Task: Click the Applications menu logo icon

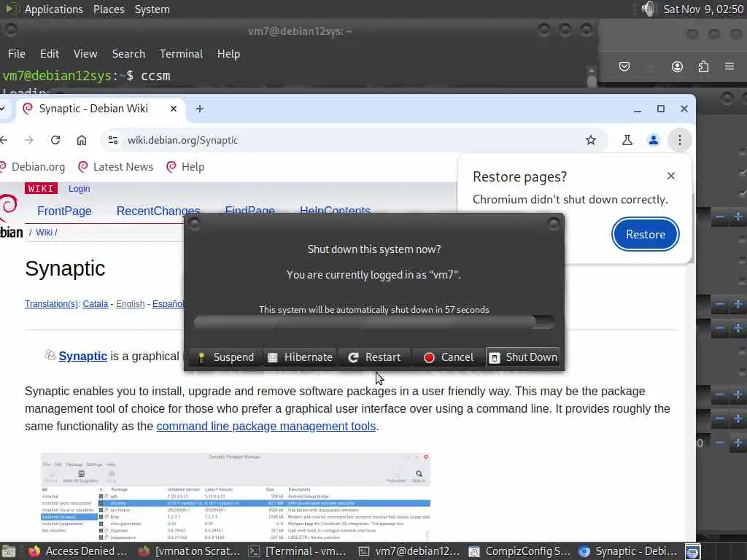Action: click(12, 9)
